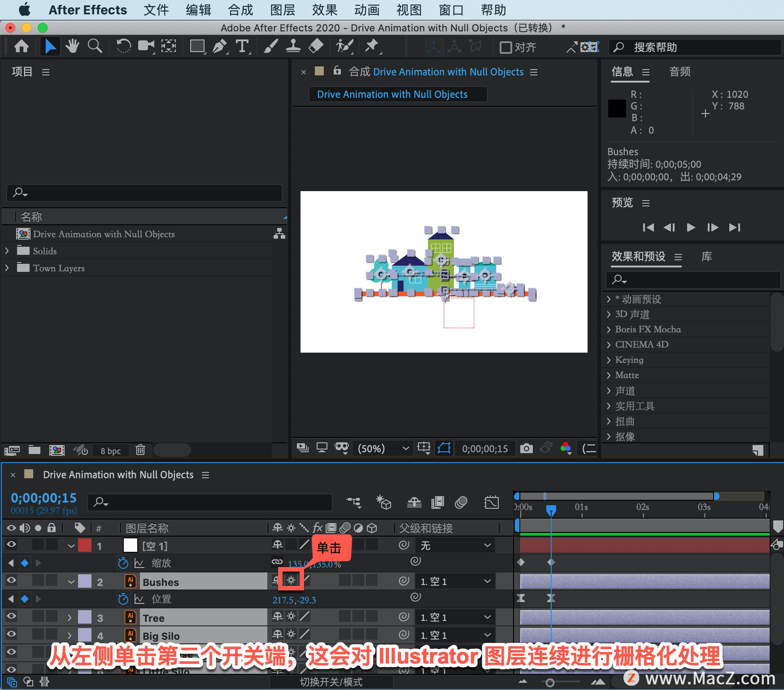Select the Clone Stamp tool

point(293,46)
